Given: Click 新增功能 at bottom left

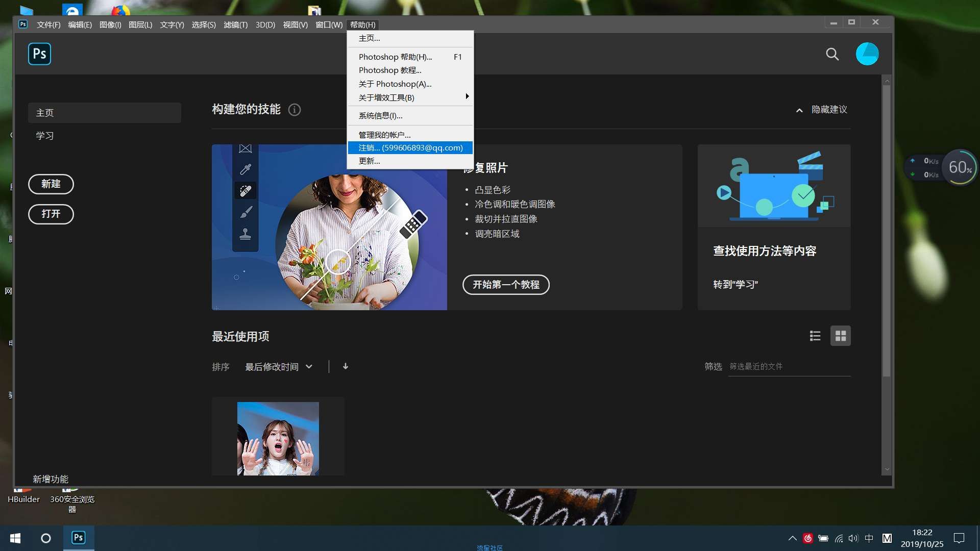Looking at the screenshot, I should click(50, 479).
